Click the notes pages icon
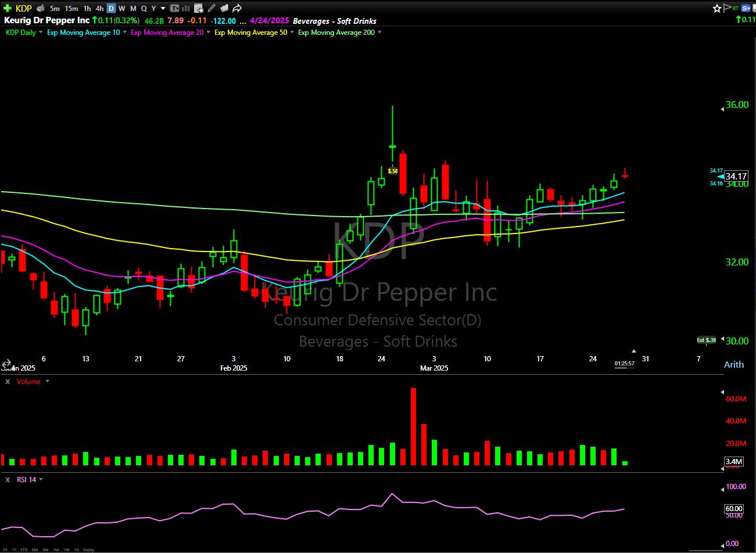The width and height of the screenshot is (756, 553). 224,8
